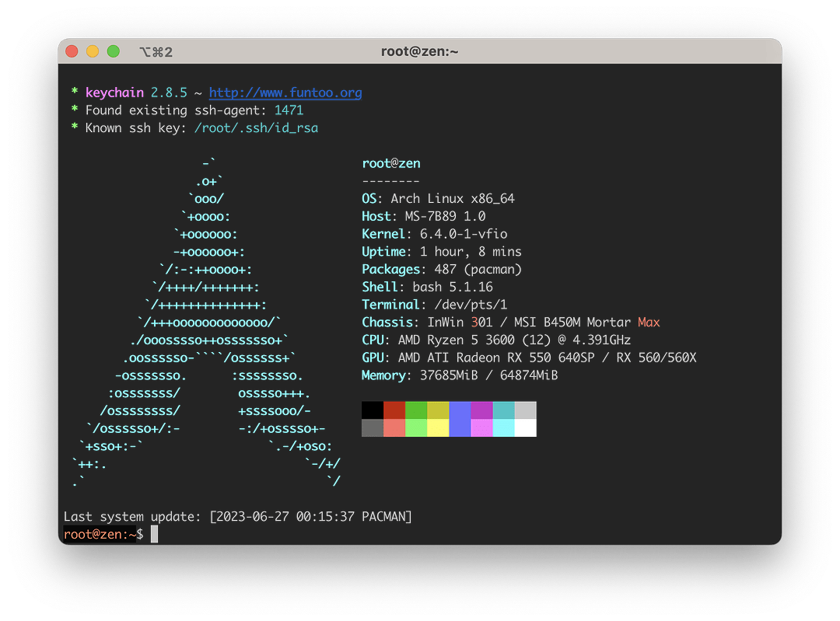This screenshot has width=840, height=621.
Task: Click the GPU: AMD ATI Radeon line
Action: point(530,358)
